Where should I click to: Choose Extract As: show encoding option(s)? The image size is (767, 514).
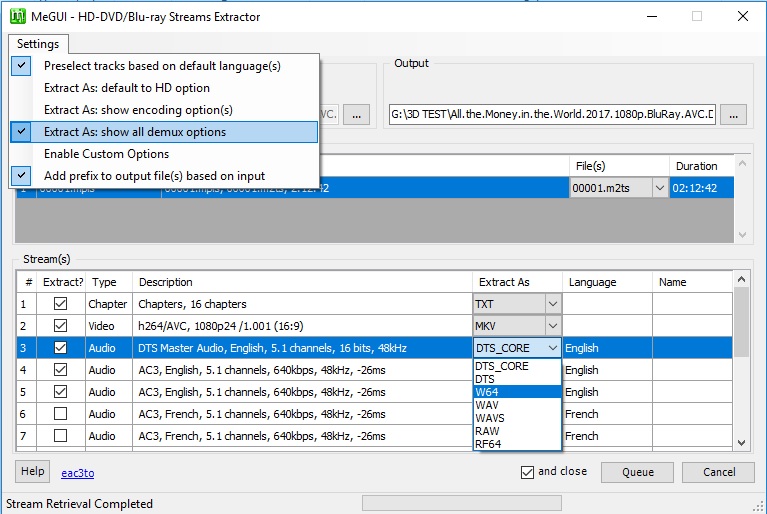(x=164, y=110)
